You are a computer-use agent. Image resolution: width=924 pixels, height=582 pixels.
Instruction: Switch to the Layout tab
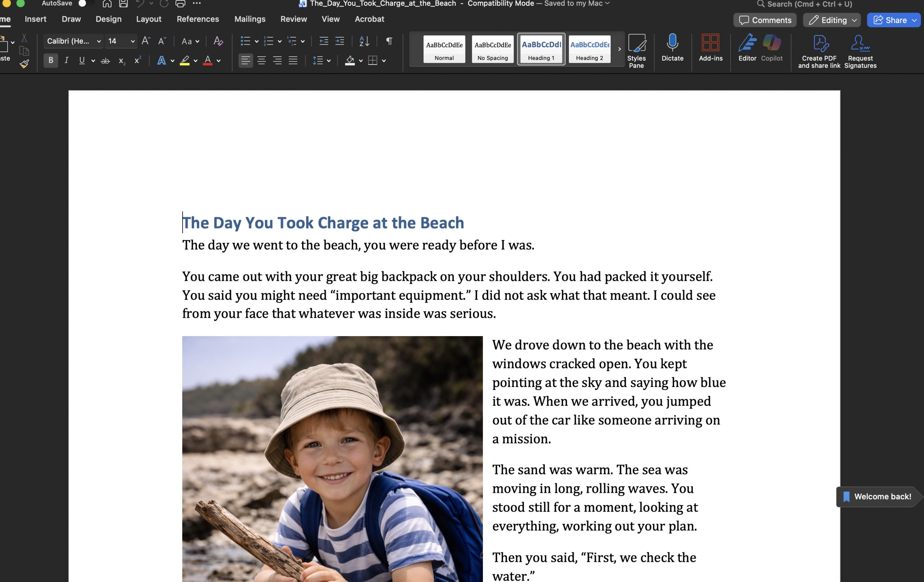[x=148, y=19]
